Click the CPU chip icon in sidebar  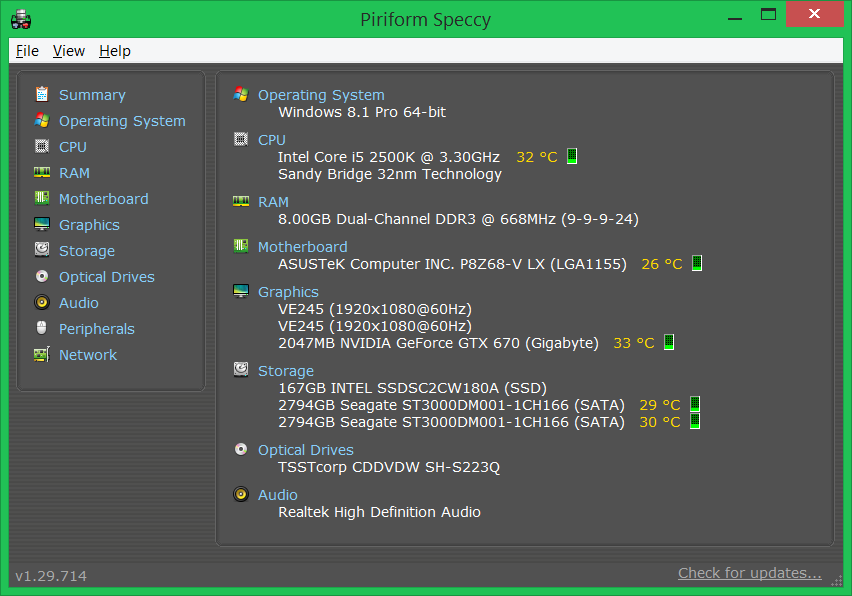pyautogui.click(x=42, y=146)
